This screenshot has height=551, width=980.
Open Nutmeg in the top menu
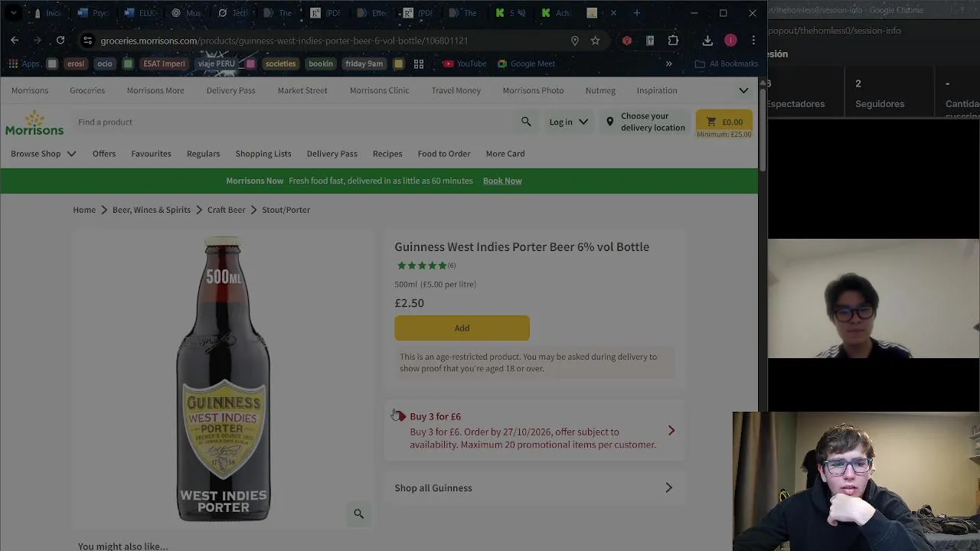tap(600, 90)
